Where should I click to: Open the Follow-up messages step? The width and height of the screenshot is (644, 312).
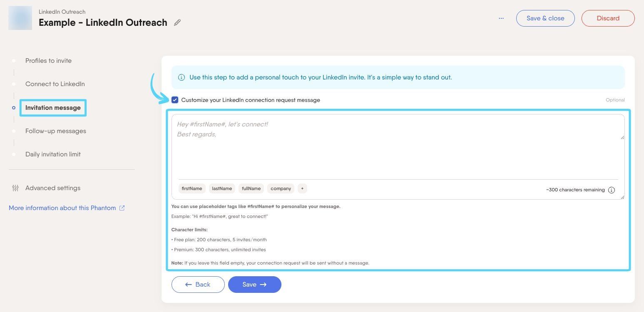coord(56,131)
